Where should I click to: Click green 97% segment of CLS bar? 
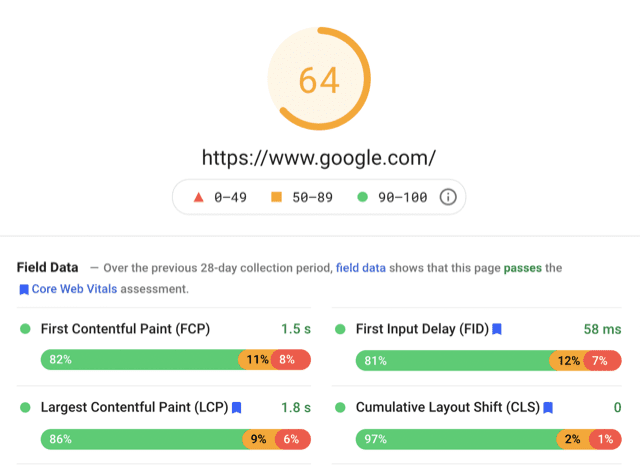tap(457, 439)
